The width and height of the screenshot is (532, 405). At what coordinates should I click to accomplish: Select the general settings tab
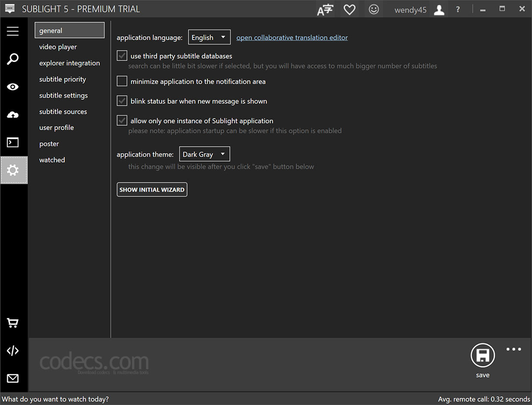tap(70, 30)
